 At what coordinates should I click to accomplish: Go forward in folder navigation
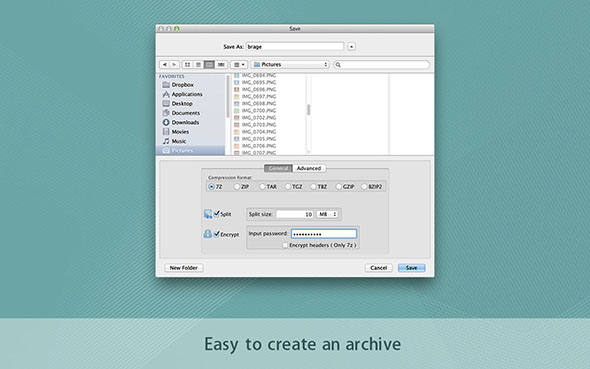174,65
